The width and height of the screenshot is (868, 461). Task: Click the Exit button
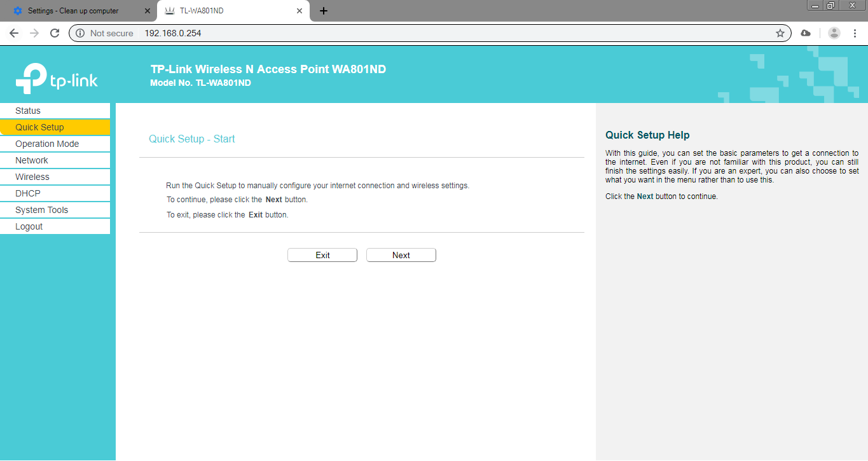[x=322, y=255]
